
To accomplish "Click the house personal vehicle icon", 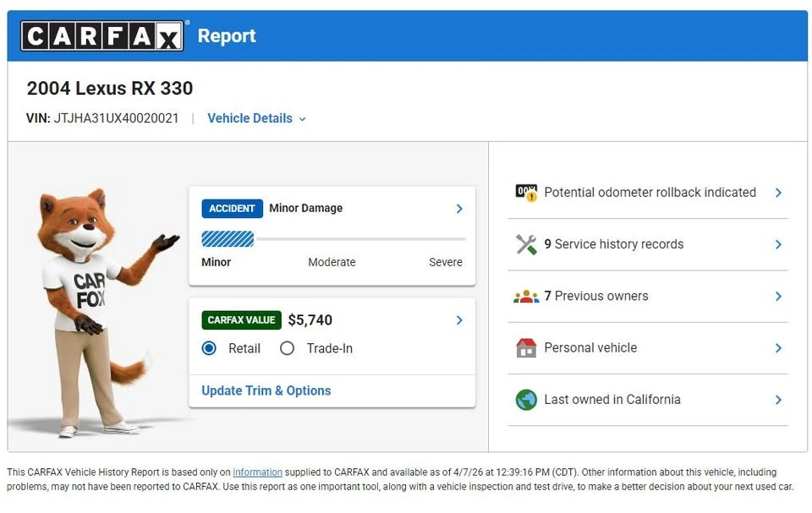I will (526, 348).
